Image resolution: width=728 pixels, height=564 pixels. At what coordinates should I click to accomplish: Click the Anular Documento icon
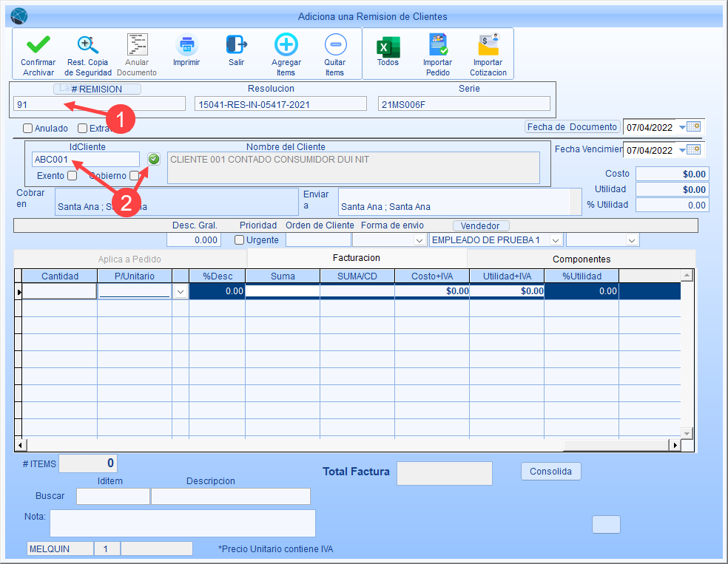coord(138,44)
